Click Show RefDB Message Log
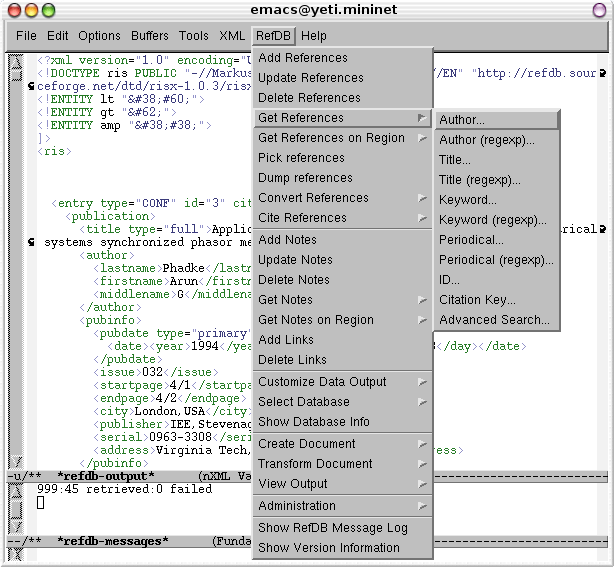 (333, 528)
